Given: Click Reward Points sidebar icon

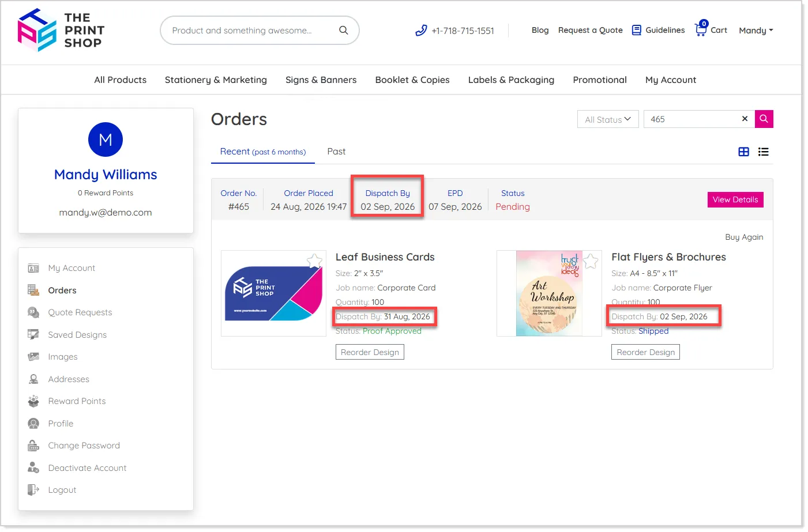Looking at the screenshot, I should click(33, 401).
